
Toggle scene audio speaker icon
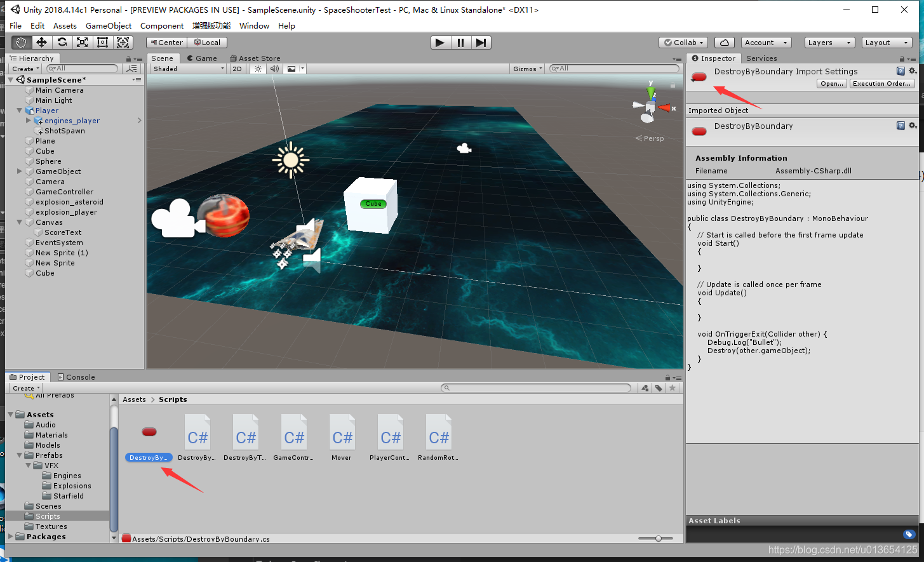point(274,69)
